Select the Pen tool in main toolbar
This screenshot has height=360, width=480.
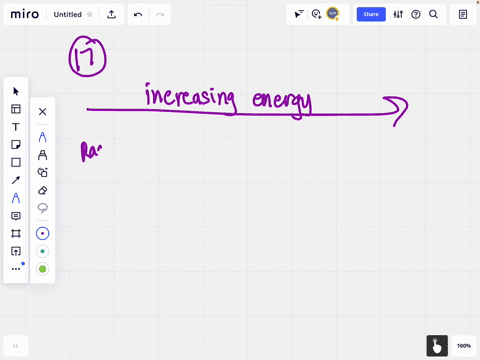[x=16, y=198]
